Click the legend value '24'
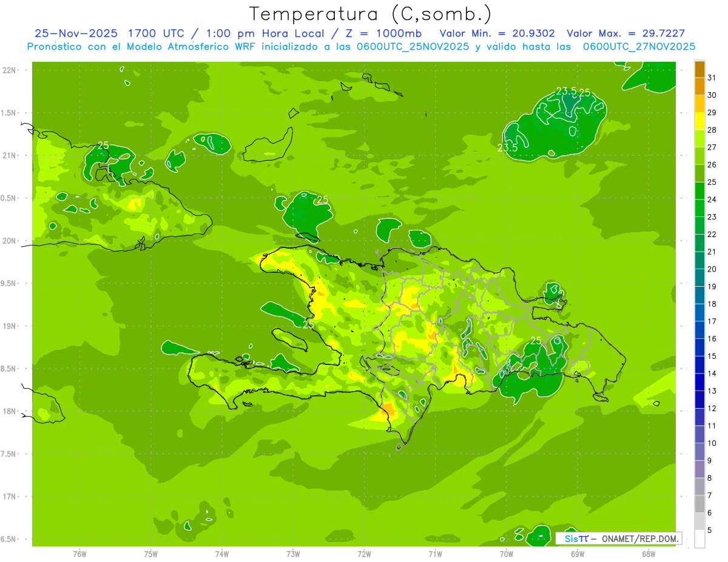The height and width of the screenshot is (562, 728). click(712, 199)
